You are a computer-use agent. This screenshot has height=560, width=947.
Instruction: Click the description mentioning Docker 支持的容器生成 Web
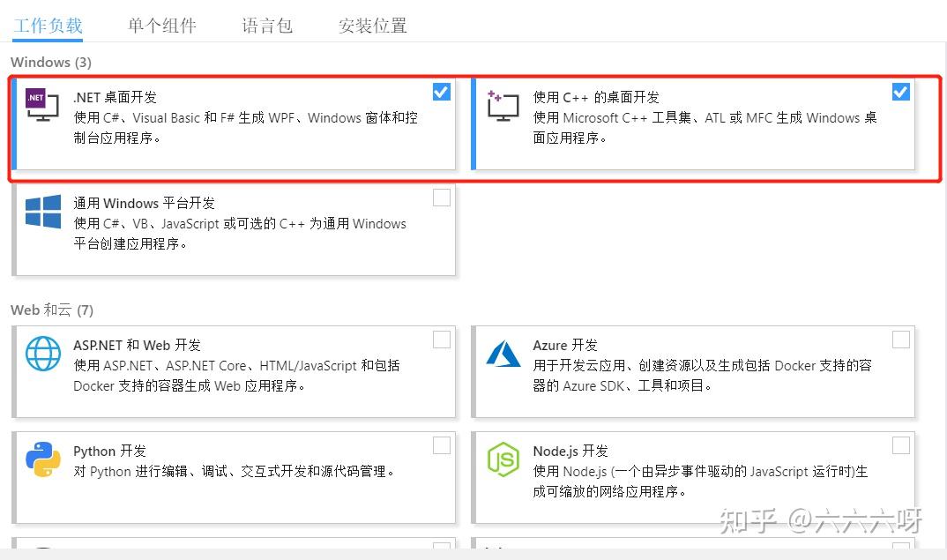236,375
